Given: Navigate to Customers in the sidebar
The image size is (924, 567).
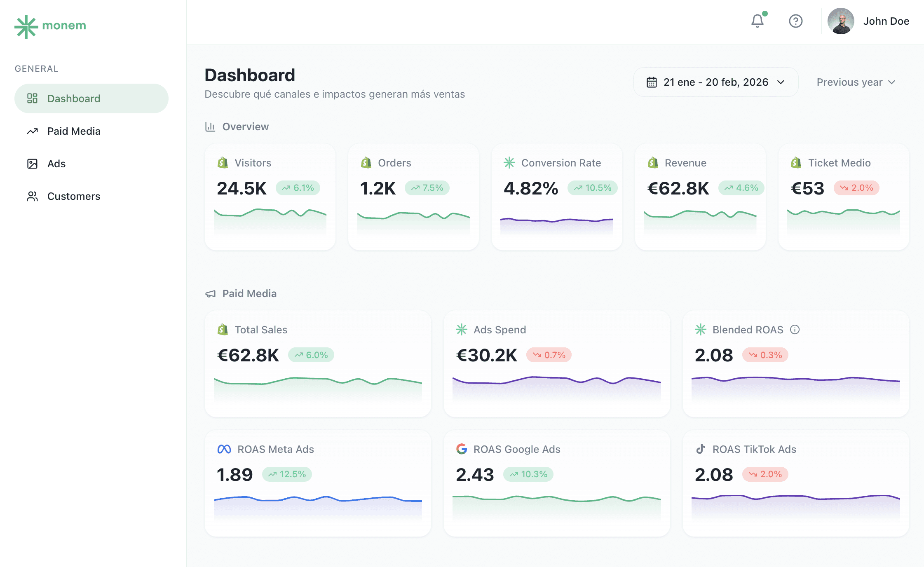Looking at the screenshot, I should point(73,196).
